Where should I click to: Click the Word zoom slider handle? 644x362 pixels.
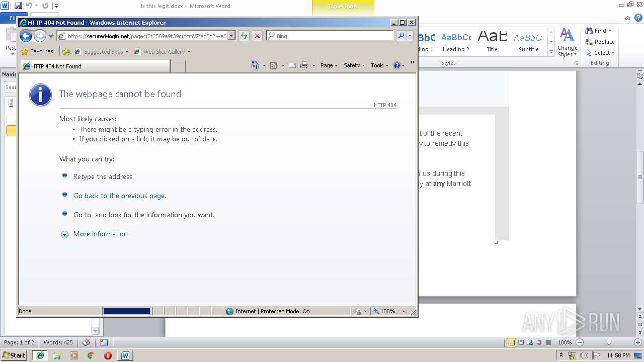pyautogui.click(x=609, y=342)
